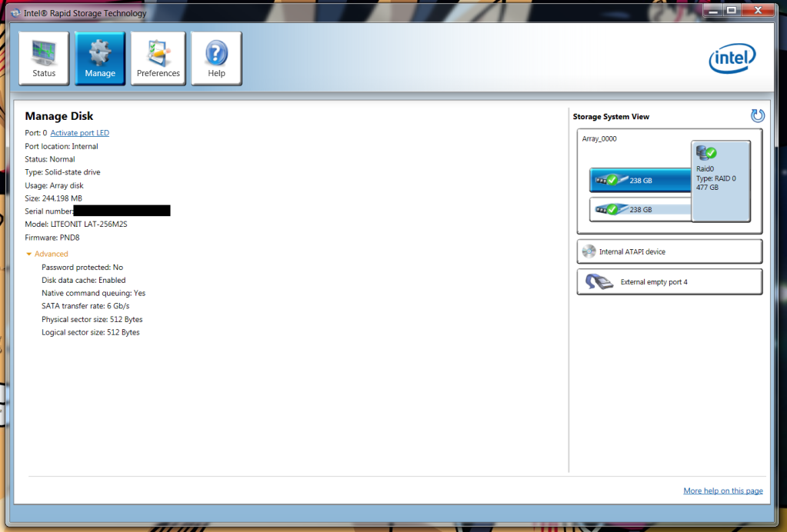Click the Storage System View heading
787x532 pixels.
611,117
